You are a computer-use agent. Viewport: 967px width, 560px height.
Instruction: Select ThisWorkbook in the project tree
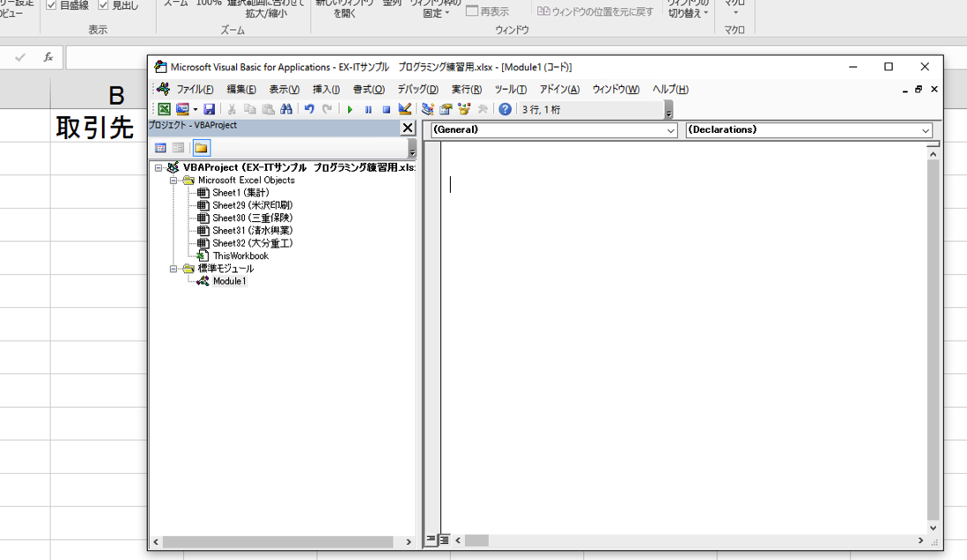(240, 256)
